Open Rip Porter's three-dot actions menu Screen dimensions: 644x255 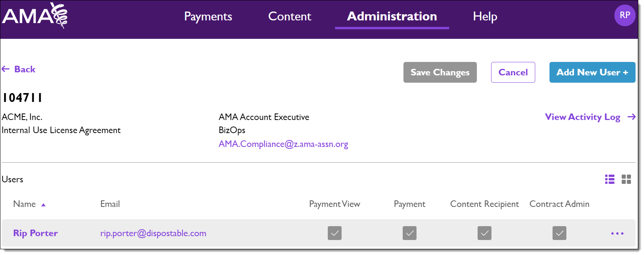coord(617,233)
